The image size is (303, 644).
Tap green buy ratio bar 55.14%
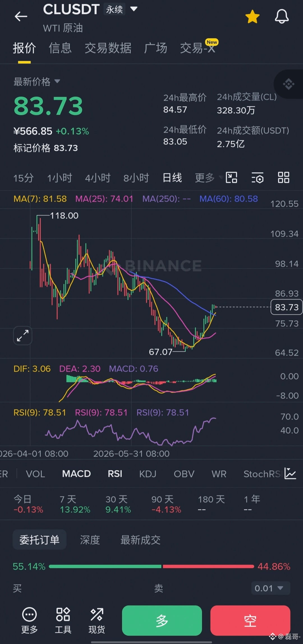coord(105,567)
